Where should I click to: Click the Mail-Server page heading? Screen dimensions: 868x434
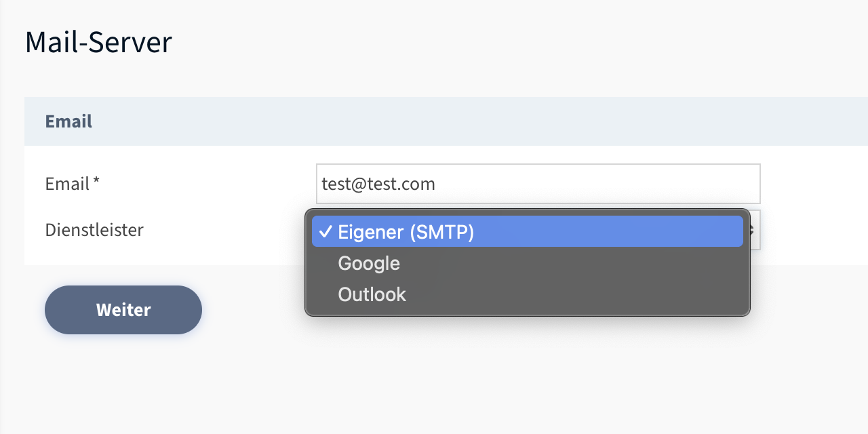coord(98,42)
